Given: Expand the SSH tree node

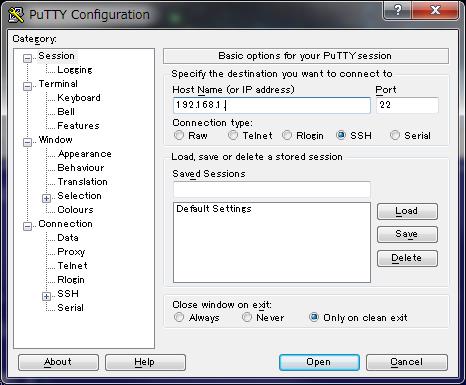Looking at the screenshot, I should point(46,296).
